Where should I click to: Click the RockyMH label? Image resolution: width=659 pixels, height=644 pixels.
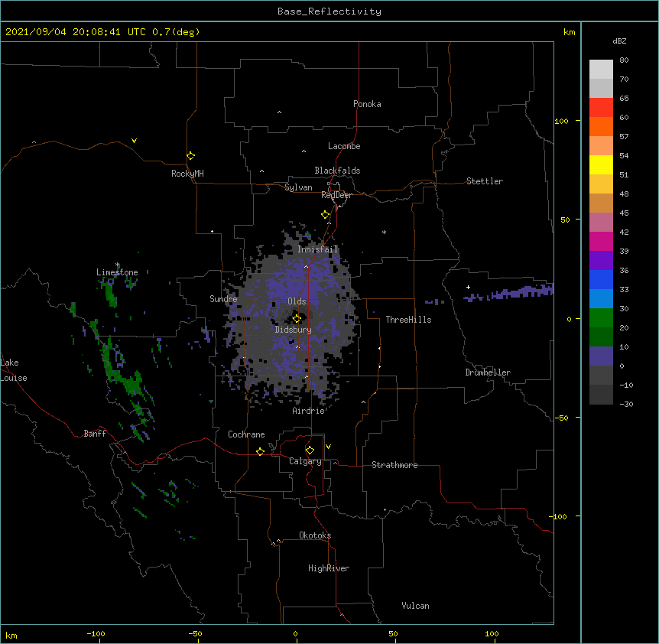[187, 174]
